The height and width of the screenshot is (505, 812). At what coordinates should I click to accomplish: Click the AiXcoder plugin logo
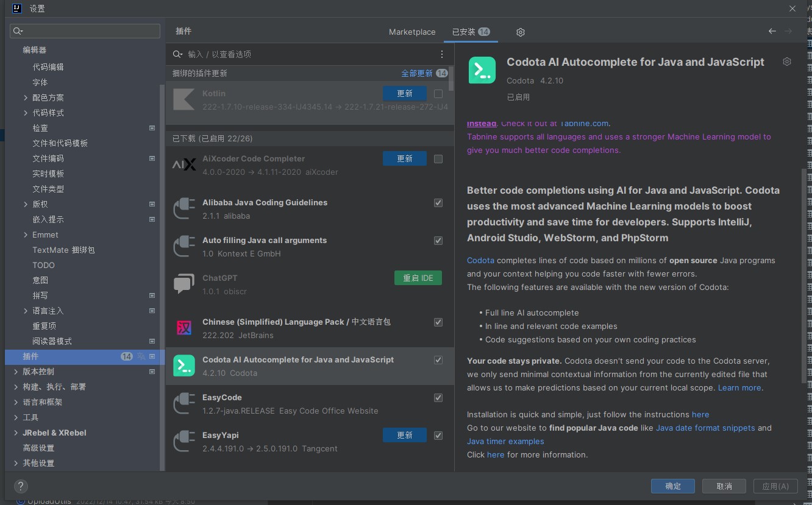pos(184,165)
